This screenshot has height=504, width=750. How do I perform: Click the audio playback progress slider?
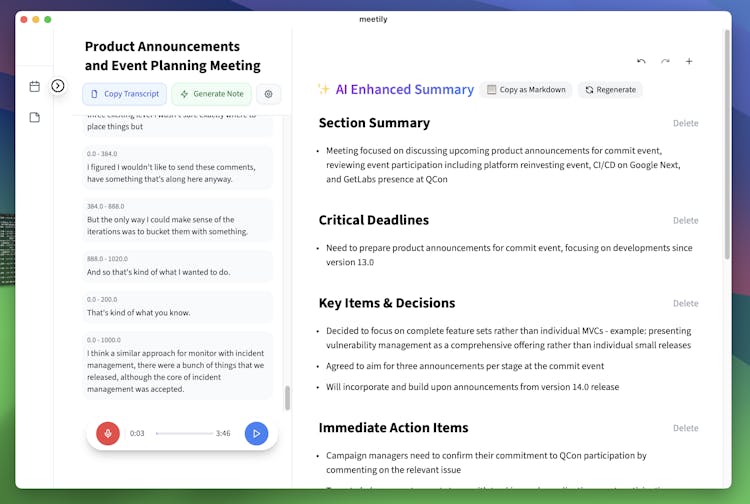[x=184, y=433]
